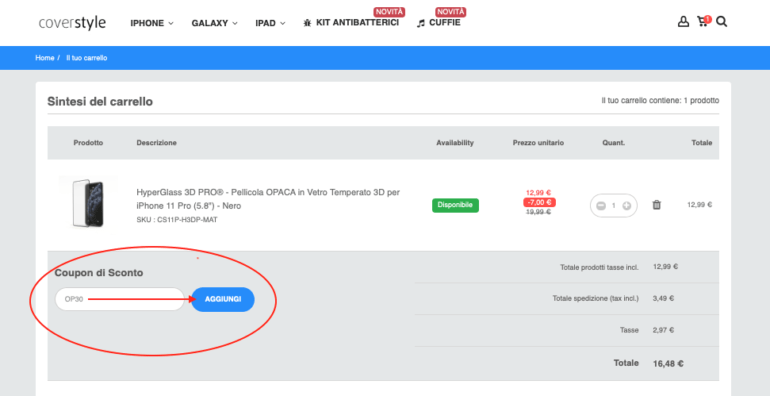Click the Tasse value 2,97 €

[x=663, y=330]
